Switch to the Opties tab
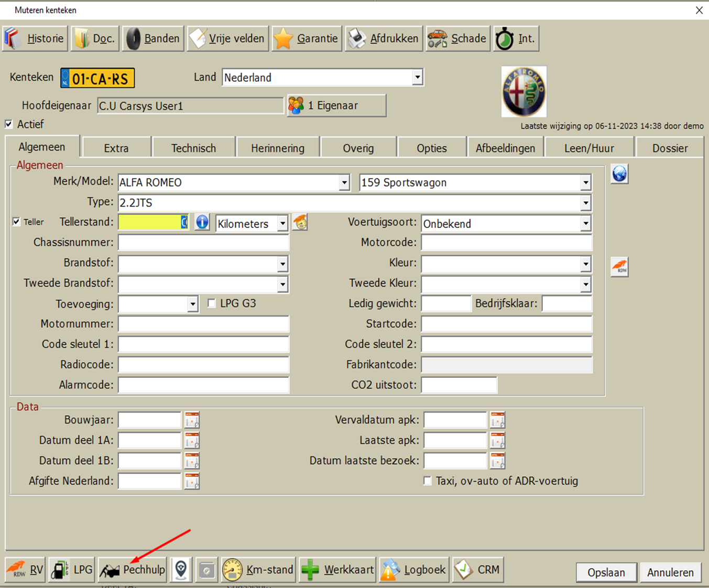 pos(432,148)
